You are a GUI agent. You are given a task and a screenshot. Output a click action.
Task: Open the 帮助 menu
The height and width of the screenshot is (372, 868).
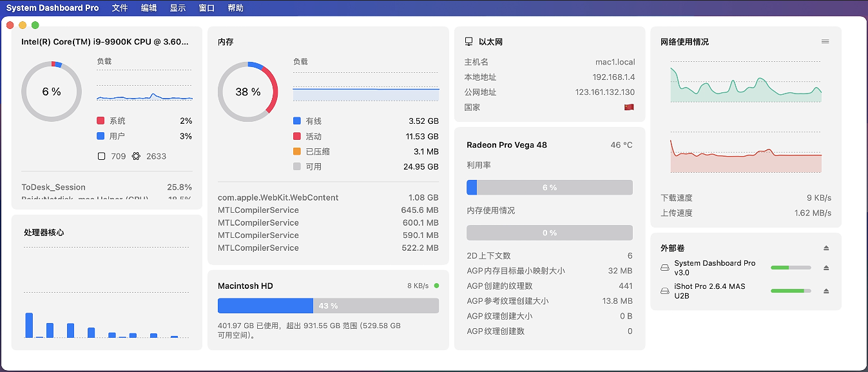click(236, 8)
